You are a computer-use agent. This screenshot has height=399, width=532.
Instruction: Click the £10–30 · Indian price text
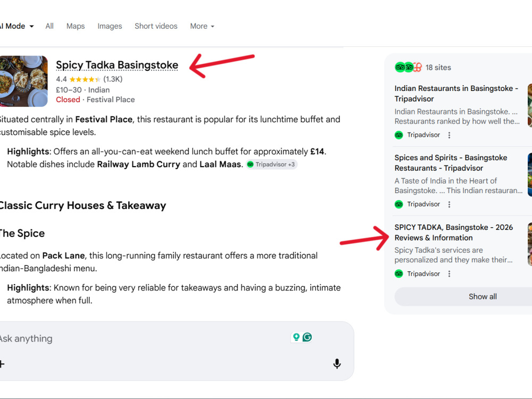pos(83,90)
